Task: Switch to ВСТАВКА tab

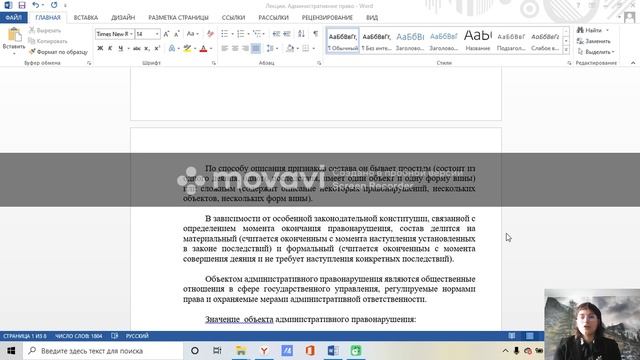Action: point(86,18)
